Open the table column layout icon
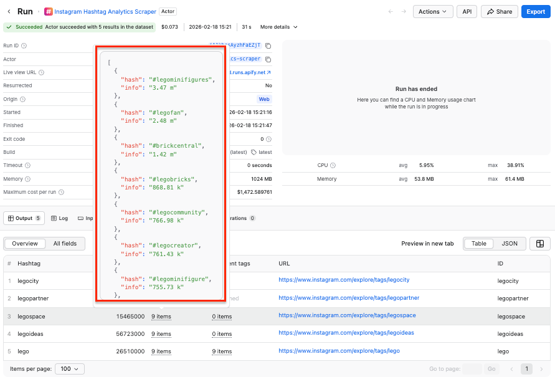Screen dimensions: 555x392 539,244
